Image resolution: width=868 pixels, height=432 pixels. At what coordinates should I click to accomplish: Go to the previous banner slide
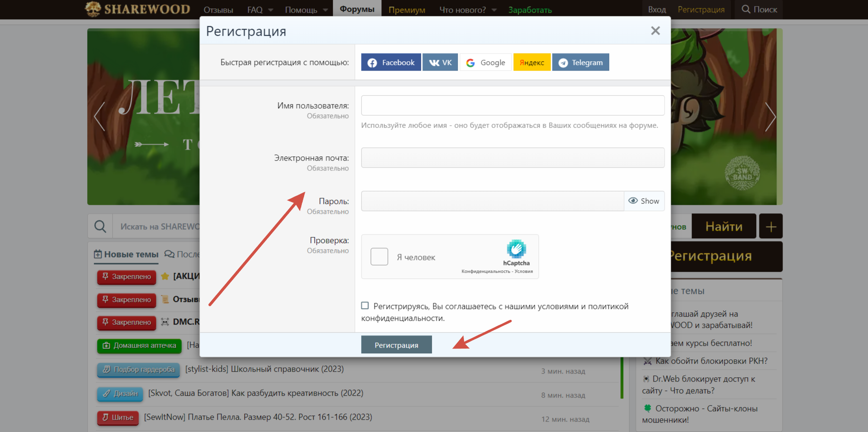tap(99, 116)
